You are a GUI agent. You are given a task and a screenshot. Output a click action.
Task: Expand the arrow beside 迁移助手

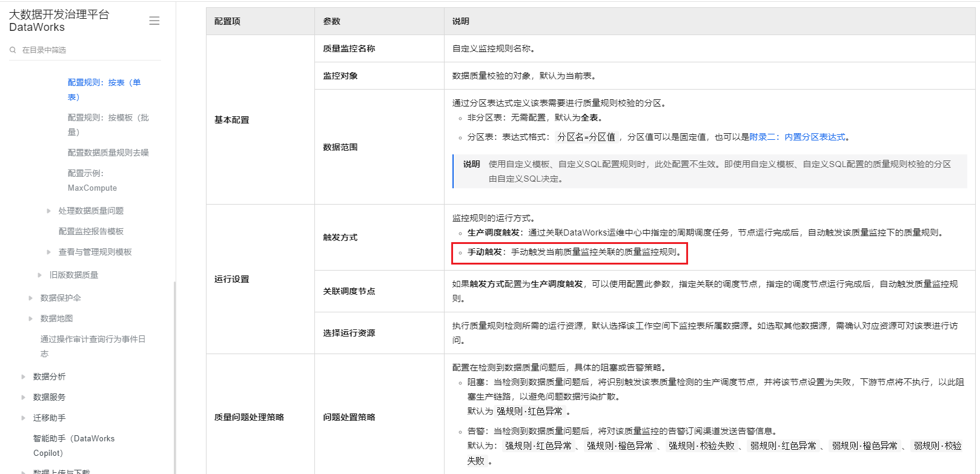pos(24,418)
